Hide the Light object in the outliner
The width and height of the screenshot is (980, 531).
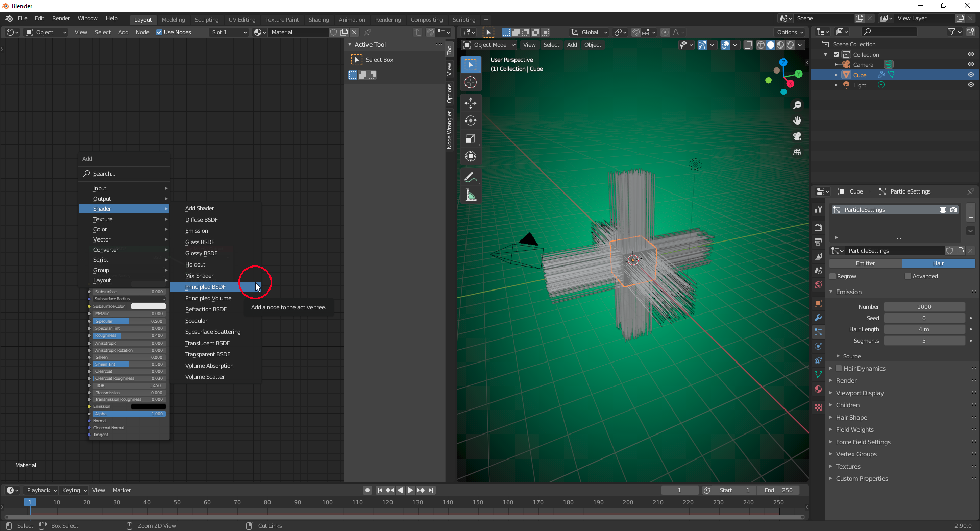coord(971,85)
